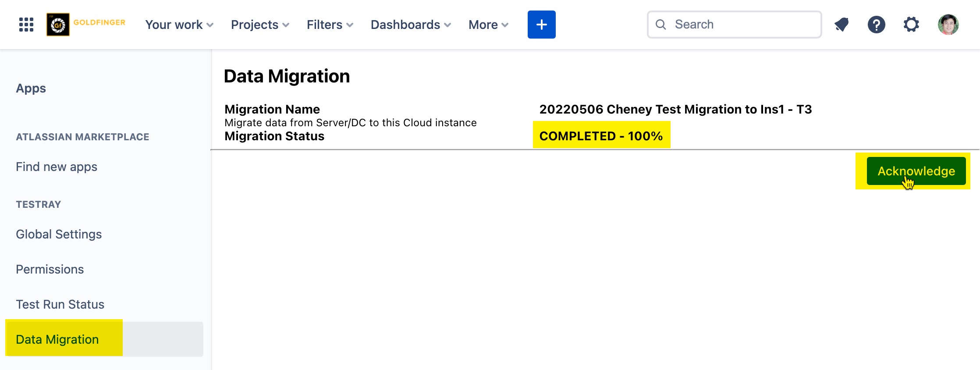Open Test Run Status page
Screen dimensions: 980x370
click(x=60, y=304)
